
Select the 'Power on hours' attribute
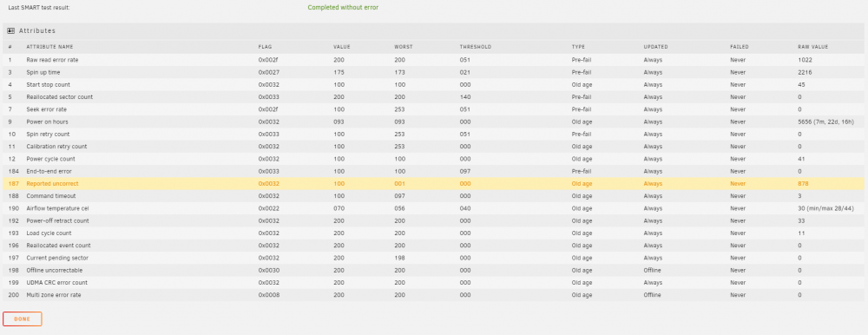47,122
